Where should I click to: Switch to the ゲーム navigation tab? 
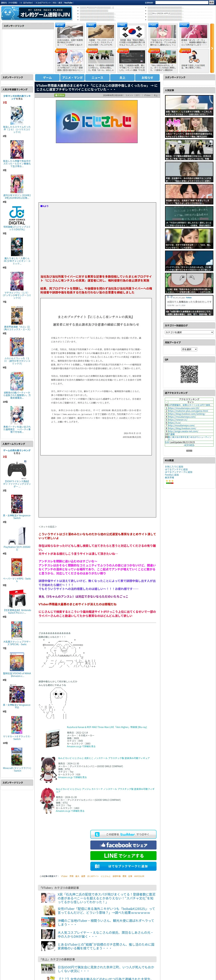pyautogui.click(x=47, y=77)
